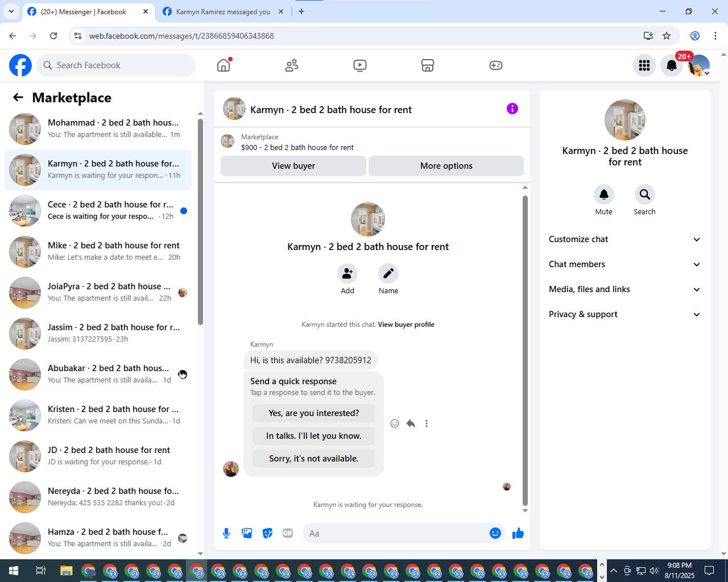Open the Video (Watch) icon

(360, 65)
